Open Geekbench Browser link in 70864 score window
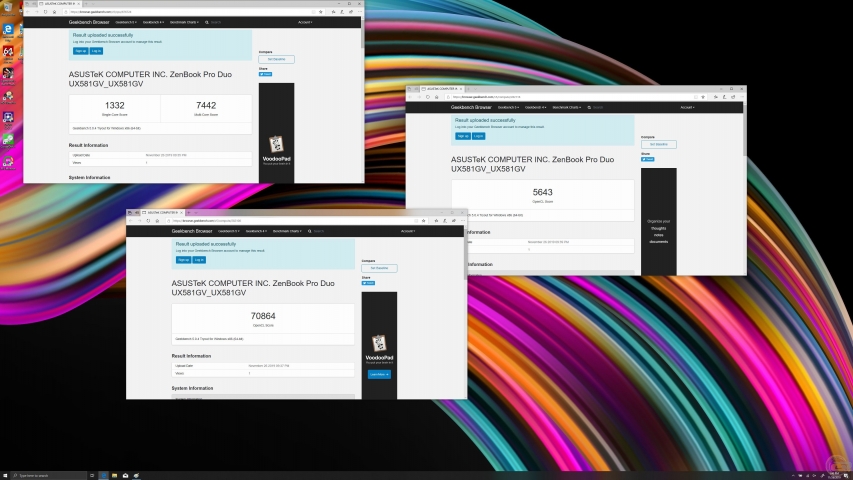Viewport: 853px width, 480px height. tap(192, 231)
